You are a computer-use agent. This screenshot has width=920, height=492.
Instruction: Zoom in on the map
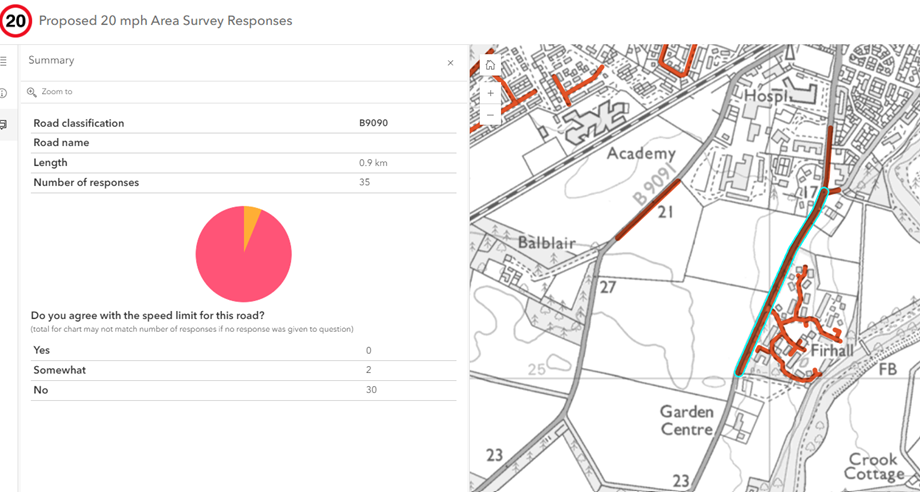point(490,93)
